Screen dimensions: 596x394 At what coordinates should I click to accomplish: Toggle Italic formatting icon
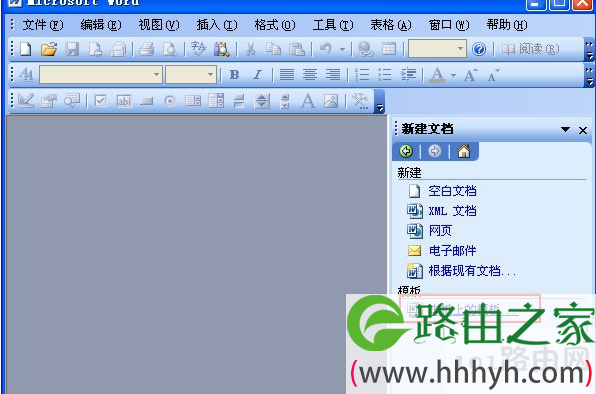[x=257, y=74]
